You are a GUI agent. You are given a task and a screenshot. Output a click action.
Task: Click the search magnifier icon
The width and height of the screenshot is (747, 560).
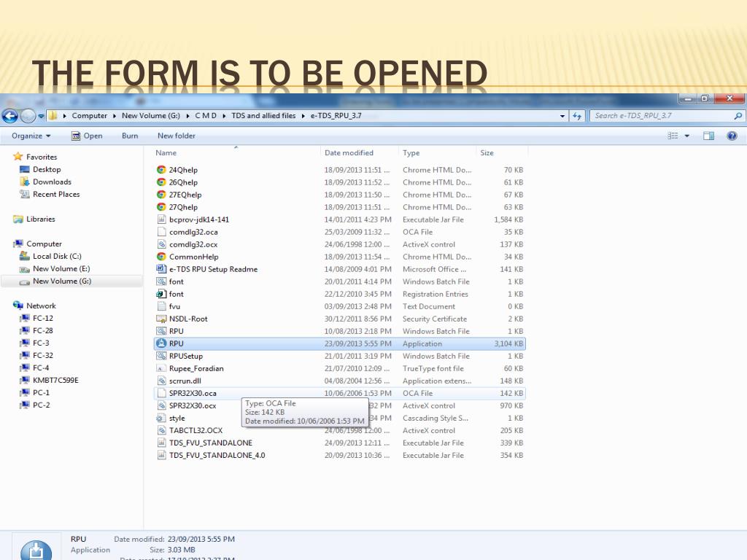tap(738, 116)
